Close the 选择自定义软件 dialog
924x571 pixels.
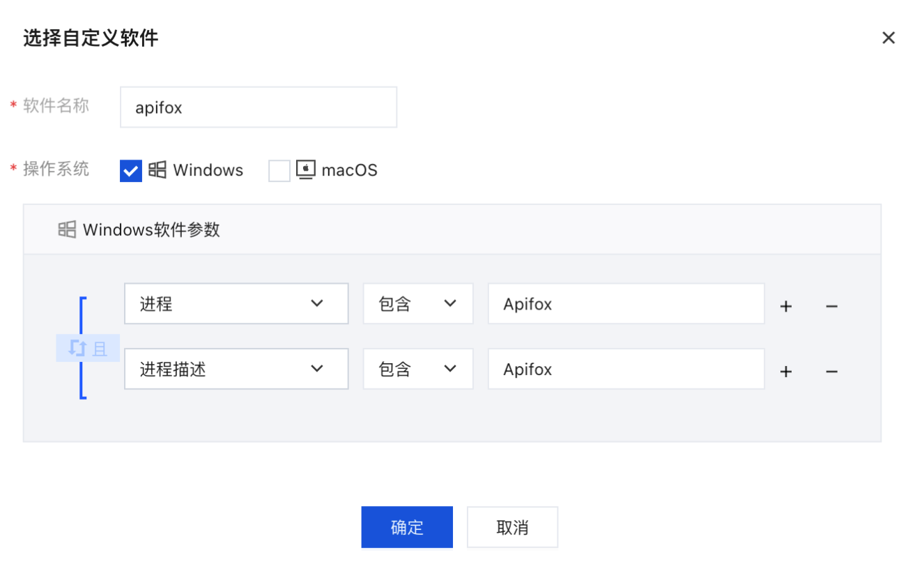coord(888,38)
